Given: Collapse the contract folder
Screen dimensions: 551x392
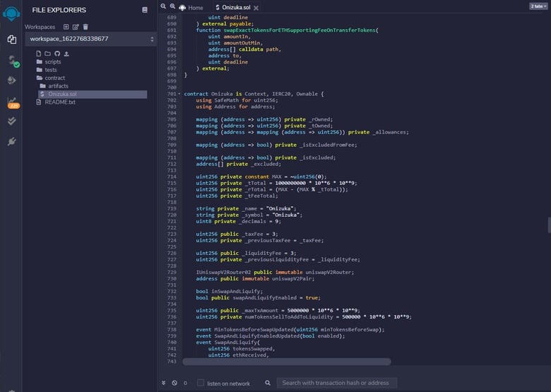Looking at the screenshot, I should 54,78.
